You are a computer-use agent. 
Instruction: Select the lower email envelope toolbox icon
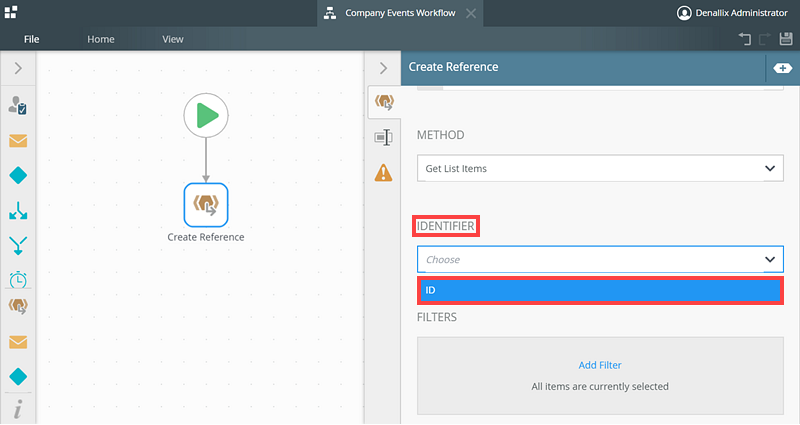(18, 342)
